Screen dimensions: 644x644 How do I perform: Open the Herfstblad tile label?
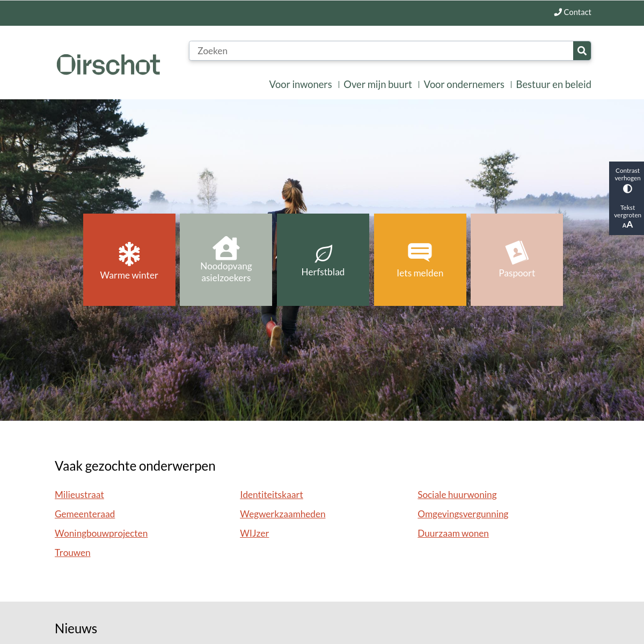(323, 272)
